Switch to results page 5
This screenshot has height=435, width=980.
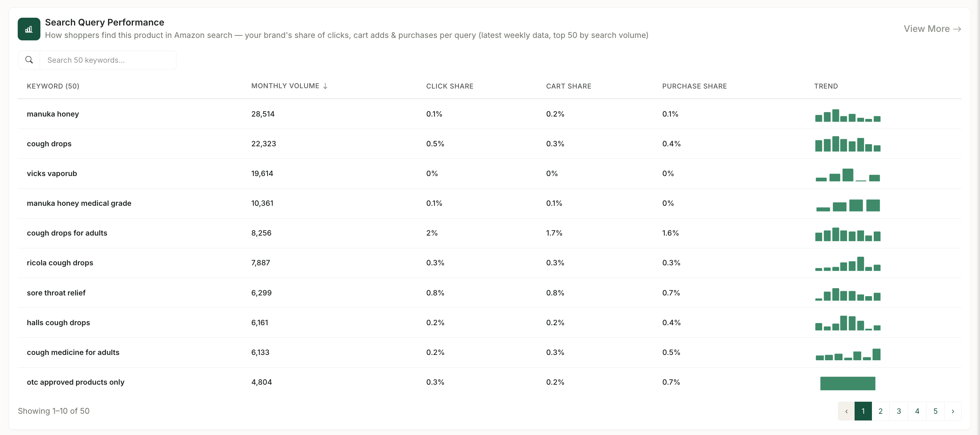click(x=935, y=411)
